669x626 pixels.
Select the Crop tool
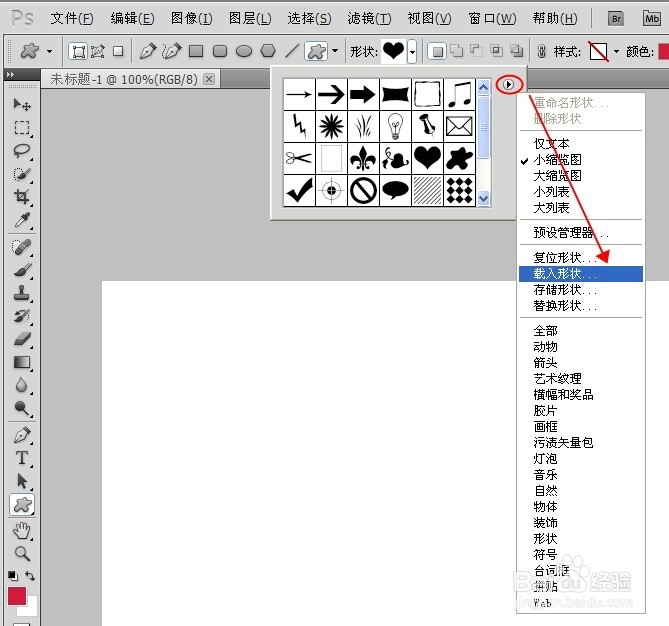21,197
